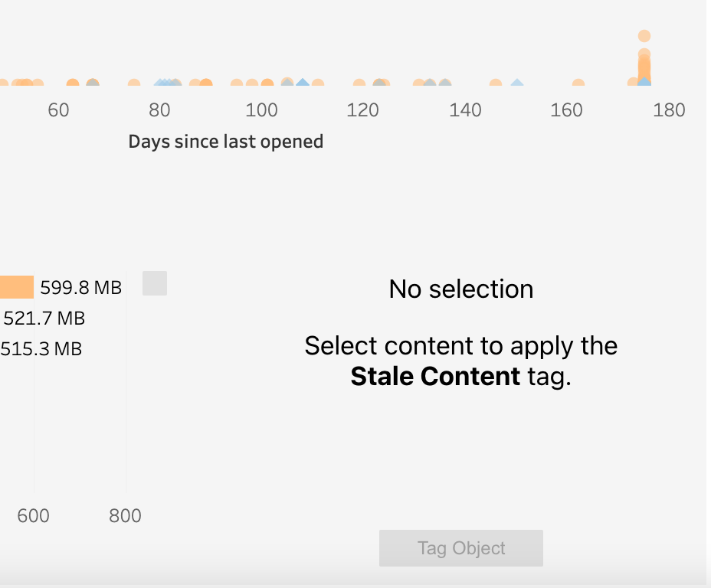
Task: Click the 'No selection' heading text
Action: pos(461,289)
